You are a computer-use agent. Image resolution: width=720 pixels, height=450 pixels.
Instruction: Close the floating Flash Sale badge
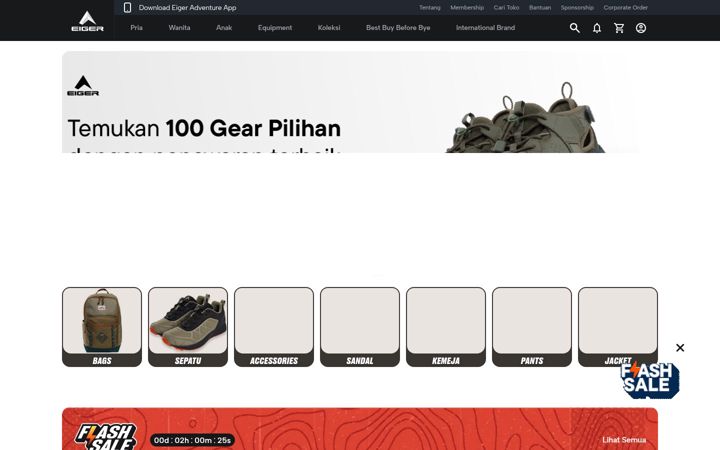point(680,348)
